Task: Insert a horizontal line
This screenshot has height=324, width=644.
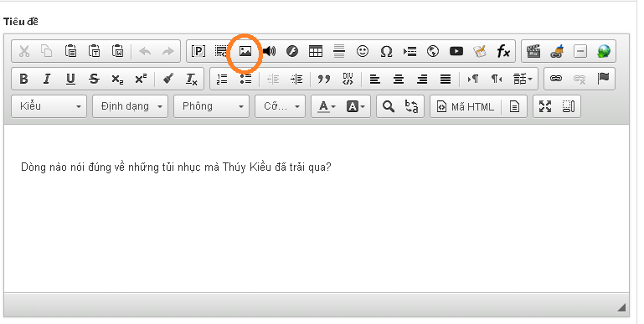Action: (339, 51)
